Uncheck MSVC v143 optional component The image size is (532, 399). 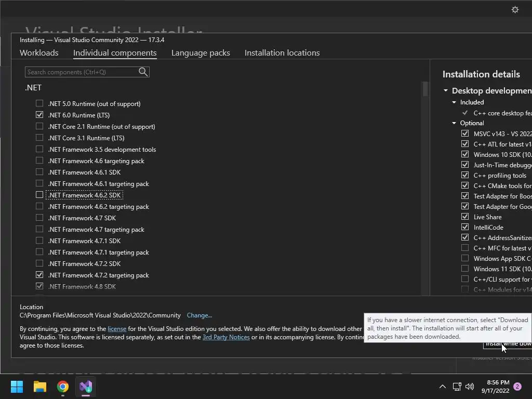[465, 134]
